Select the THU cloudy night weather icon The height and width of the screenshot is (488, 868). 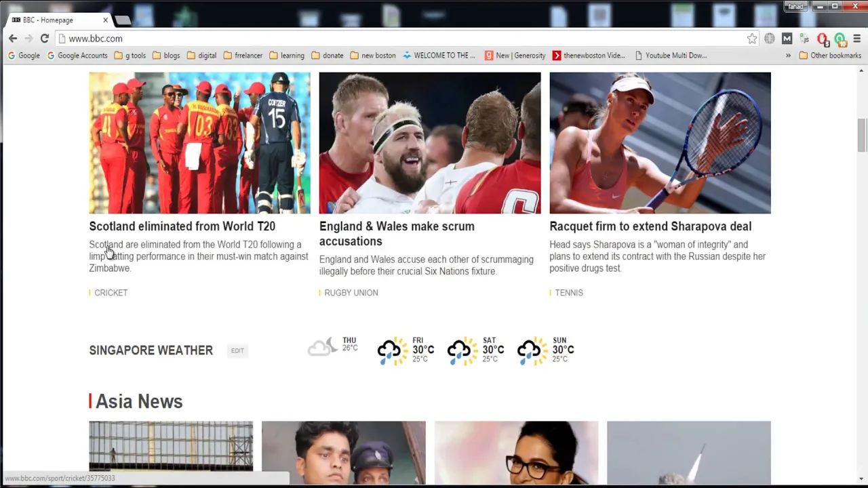click(x=322, y=348)
